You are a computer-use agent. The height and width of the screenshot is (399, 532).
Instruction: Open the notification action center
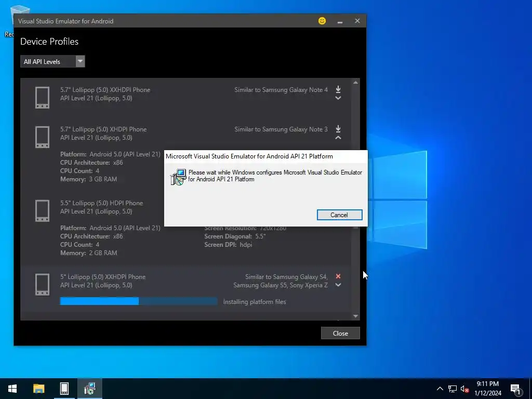(516, 389)
